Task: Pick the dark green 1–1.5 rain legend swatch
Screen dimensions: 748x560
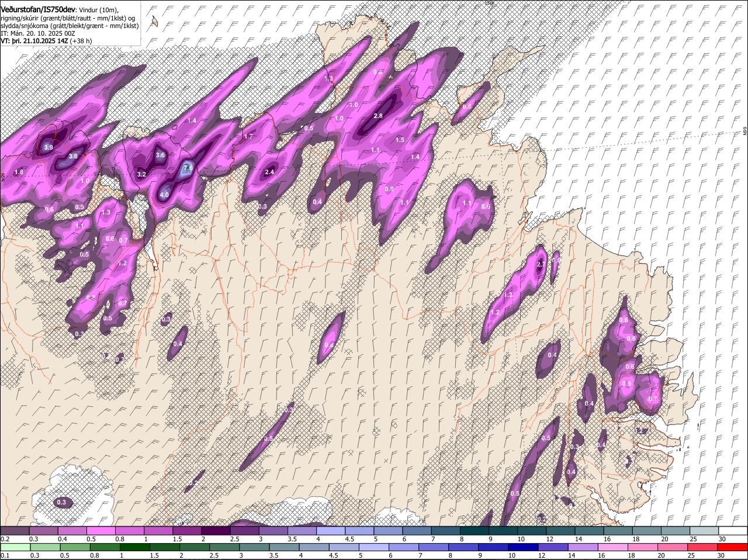Action: (x=135, y=548)
